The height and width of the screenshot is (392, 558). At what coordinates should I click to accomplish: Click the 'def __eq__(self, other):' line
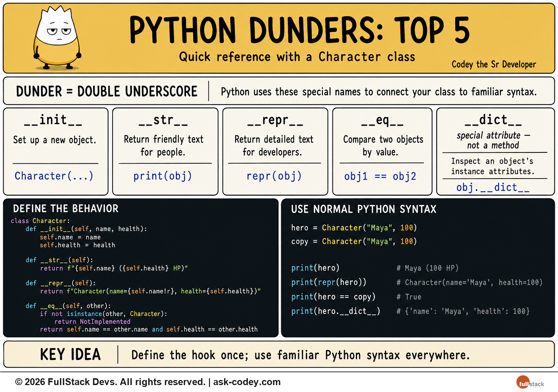coord(68,306)
